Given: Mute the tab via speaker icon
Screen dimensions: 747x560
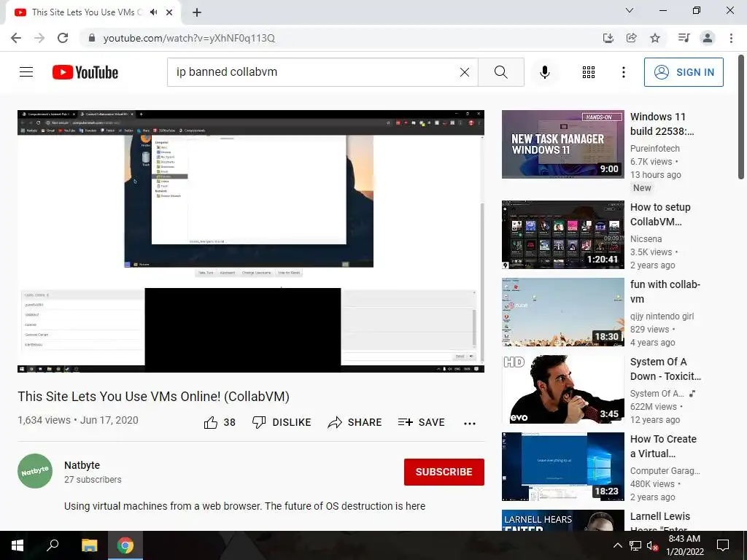Looking at the screenshot, I should point(153,12).
